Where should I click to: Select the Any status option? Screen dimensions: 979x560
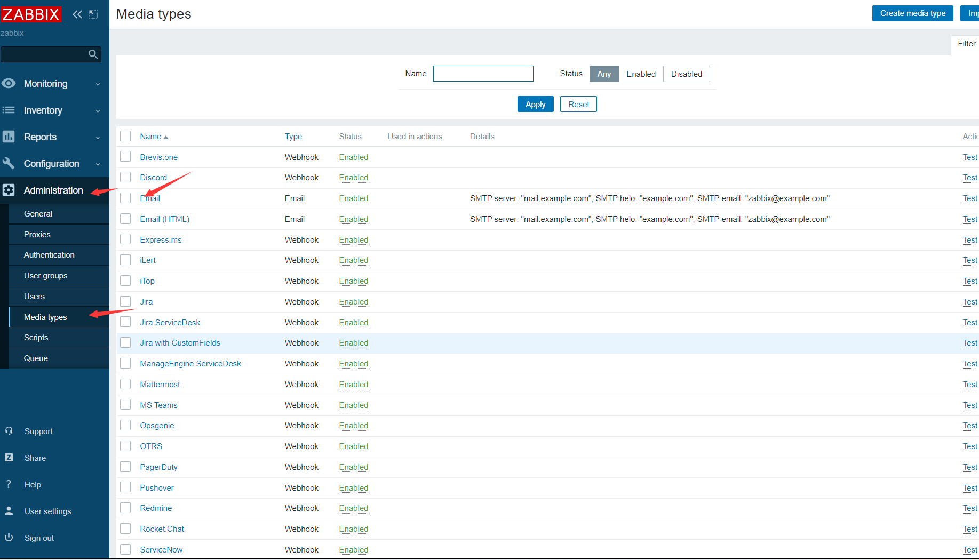[604, 74]
